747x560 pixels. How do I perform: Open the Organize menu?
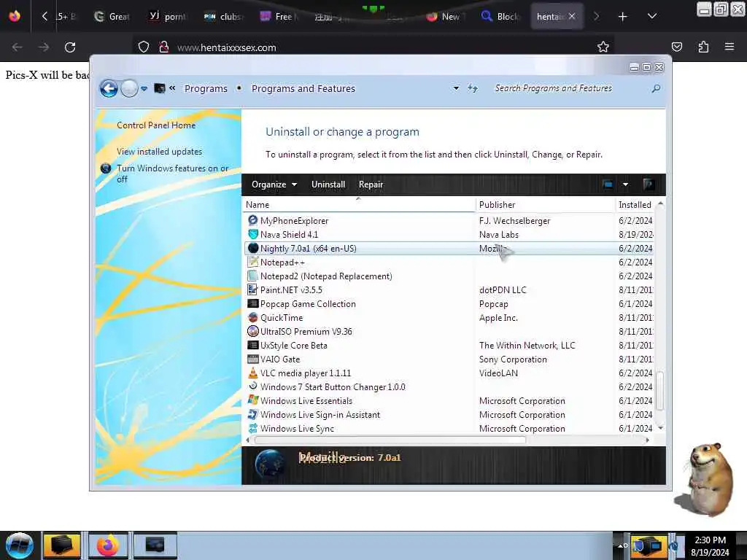[274, 184]
